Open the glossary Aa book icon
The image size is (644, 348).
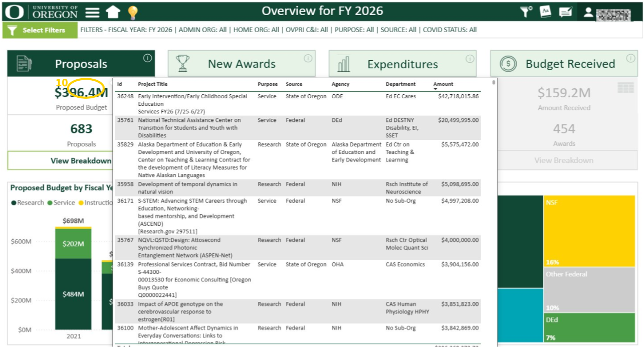(x=546, y=12)
